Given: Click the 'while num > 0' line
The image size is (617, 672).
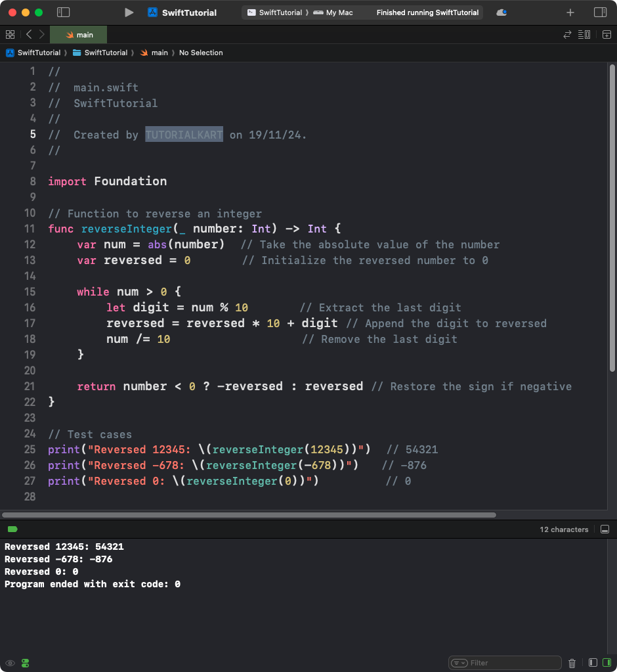Looking at the screenshot, I should click(x=129, y=292).
